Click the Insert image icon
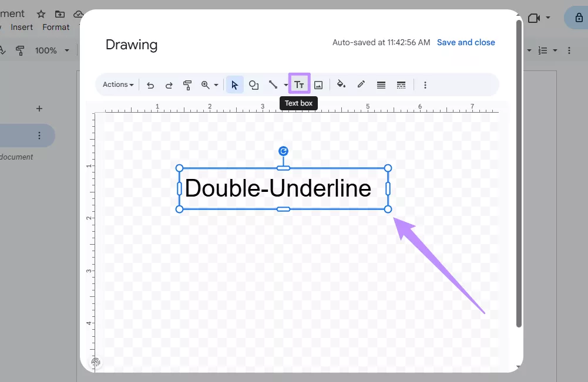The height and width of the screenshot is (382, 588). 318,84
